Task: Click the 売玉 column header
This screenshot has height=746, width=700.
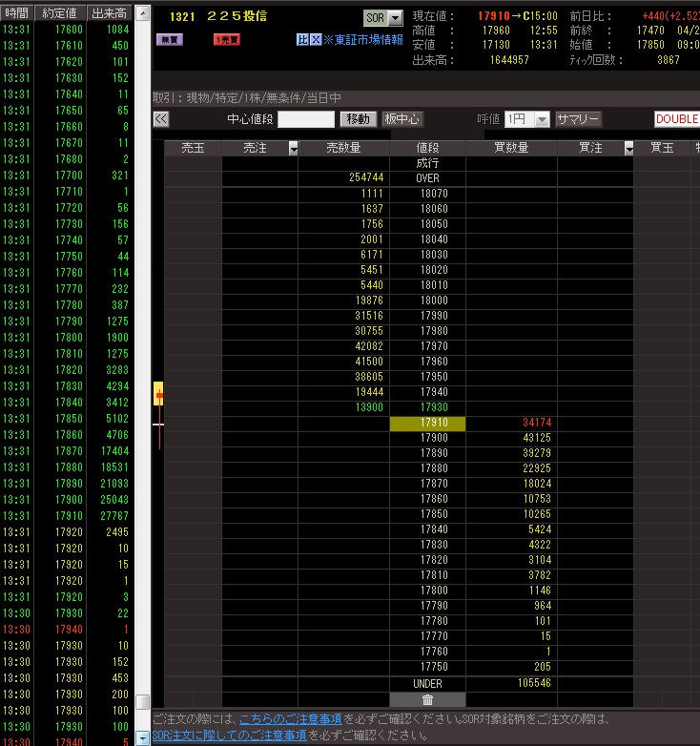Action: [193, 148]
